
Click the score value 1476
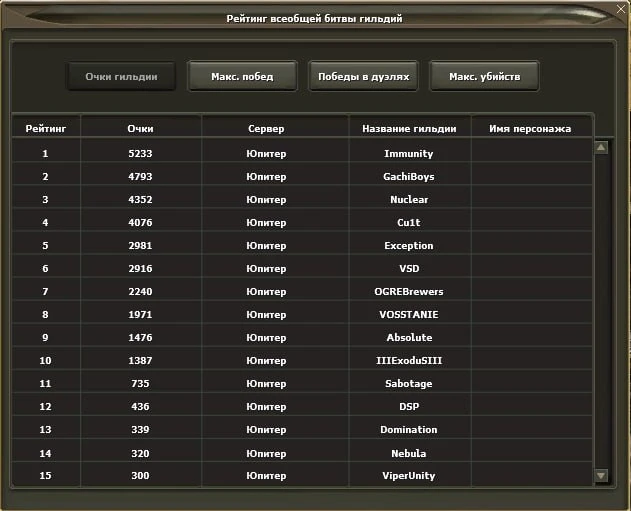(x=140, y=337)
